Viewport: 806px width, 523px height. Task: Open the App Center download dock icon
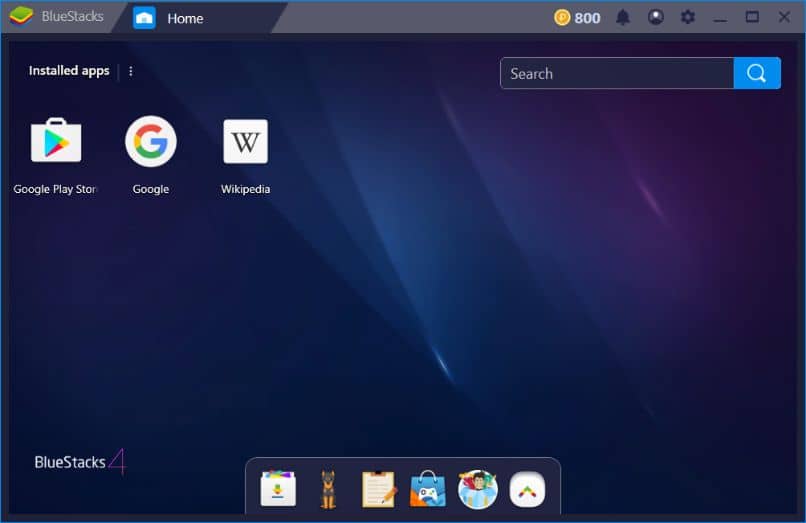(x=278, y=489)
